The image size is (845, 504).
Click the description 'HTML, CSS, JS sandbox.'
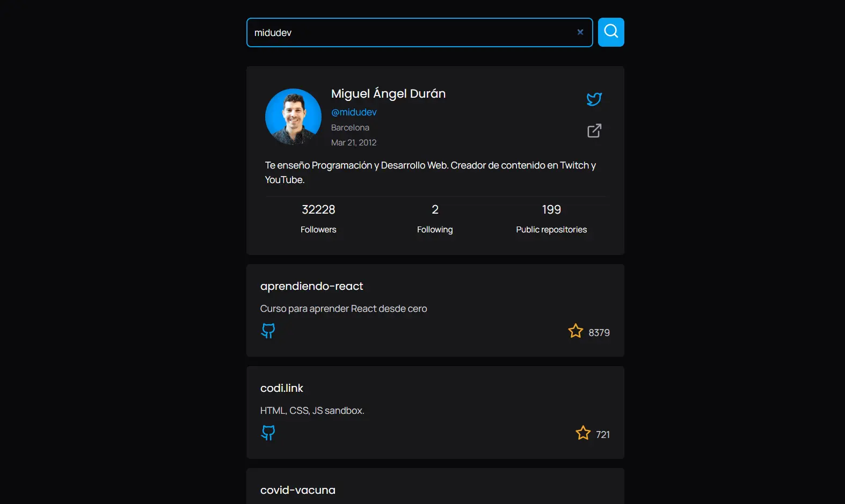[x=312, y=411]
